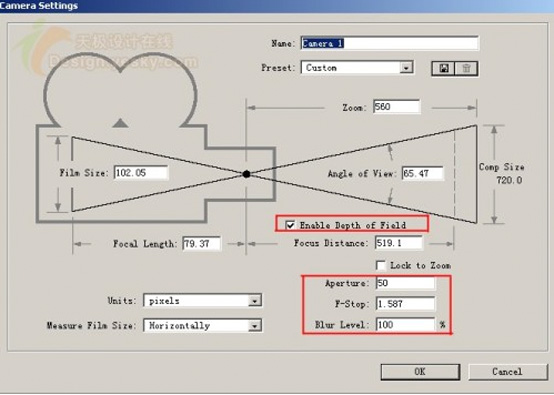Expand the Units dropdown set to pixels
The height and width of the screenshot is (395, 554).
pyautogui.click(x=202, y=301)
